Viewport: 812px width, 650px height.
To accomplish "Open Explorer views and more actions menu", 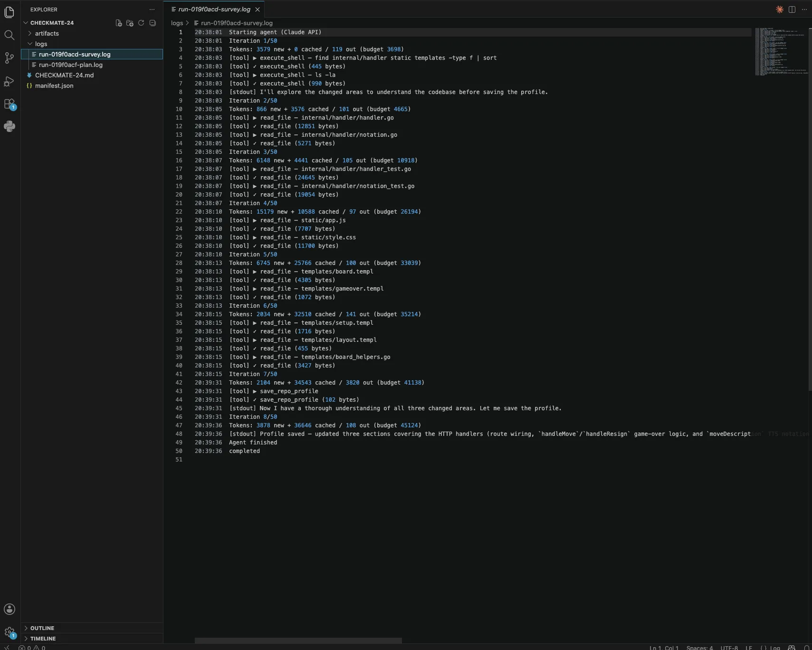I will tap(152, 9).
